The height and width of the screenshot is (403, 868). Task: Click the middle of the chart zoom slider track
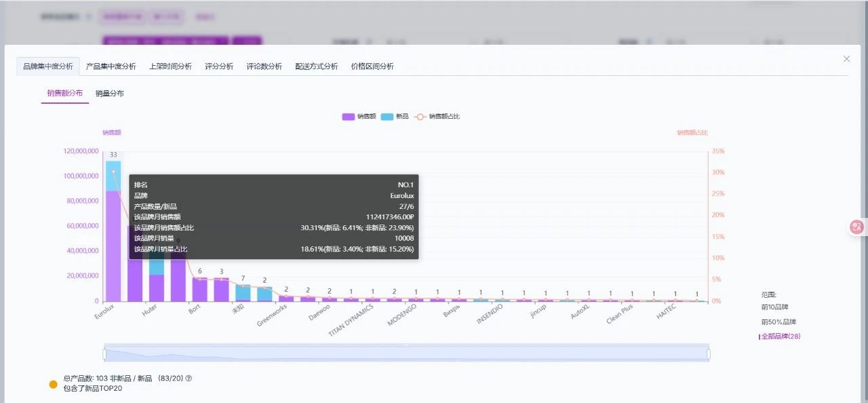coord(407,353)
